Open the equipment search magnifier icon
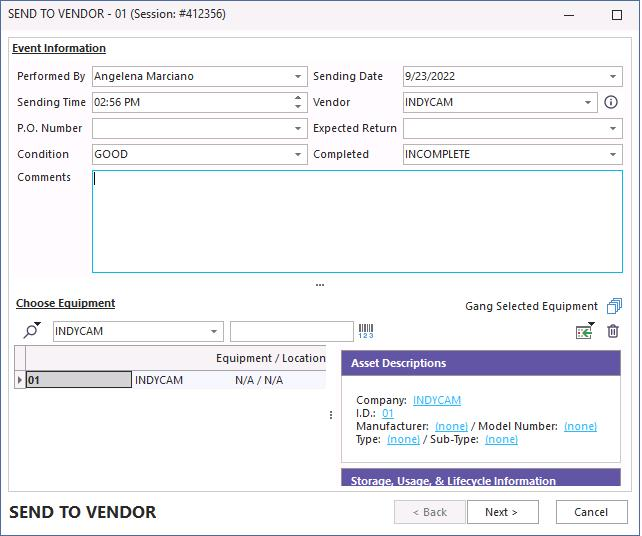642x536 pixels. pyautogui.click(x=32, y=331)
